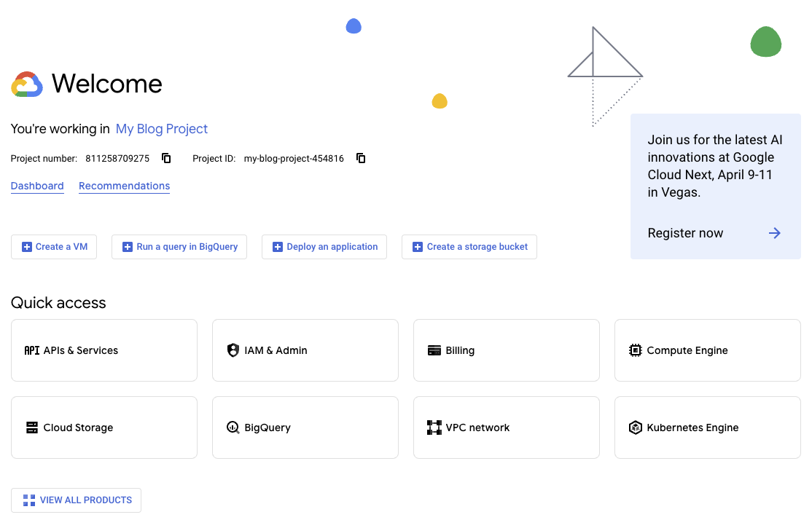Click the credit card icon in Billing card
The width and height of the screenshot is (812, 520).
point(434,351)
